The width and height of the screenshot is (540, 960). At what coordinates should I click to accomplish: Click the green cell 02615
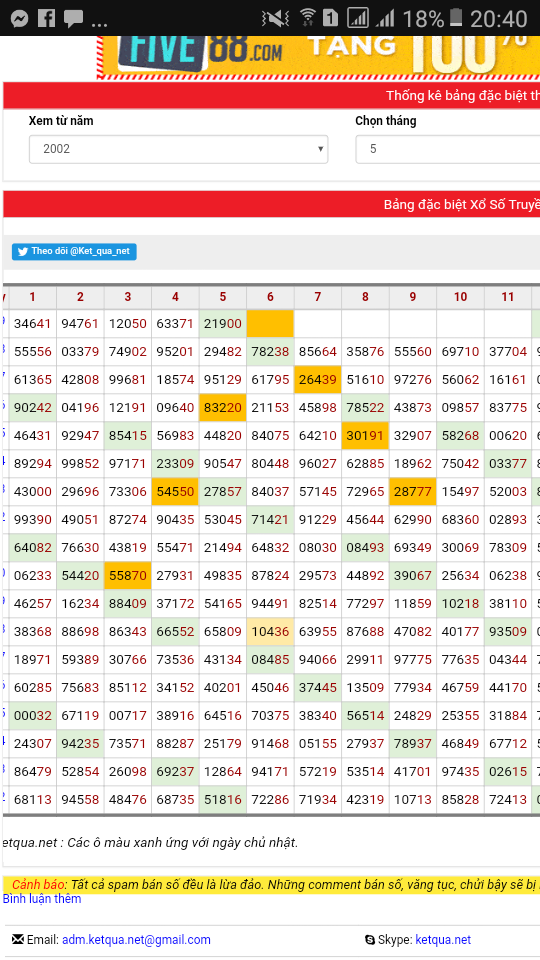tap(508, 772)
